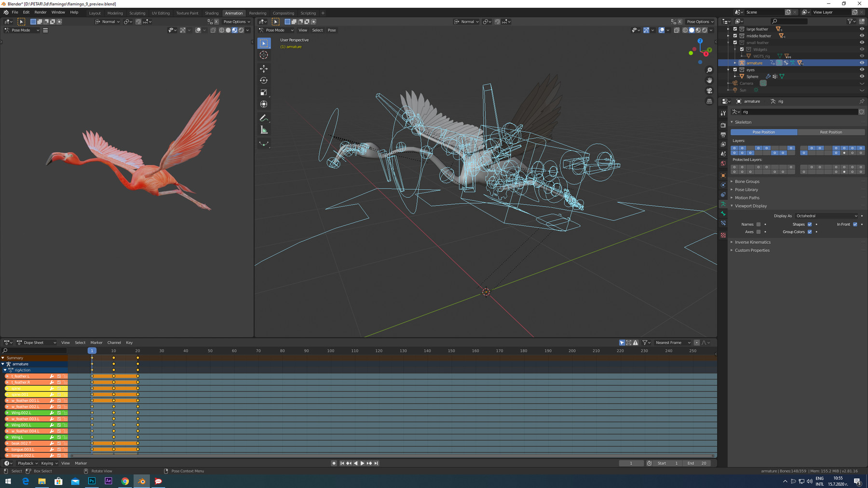Image resolution: width=868 pixels, height=488 pixels.
Task: Open the Marker menu in the Dope Sheet
Action: tap(96, 343)
